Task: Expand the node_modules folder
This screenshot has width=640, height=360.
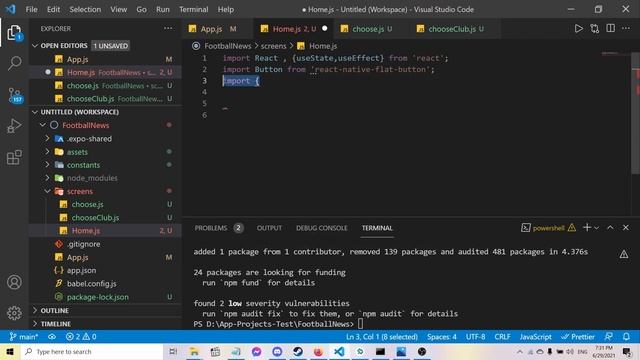Action: pos(48,178)
